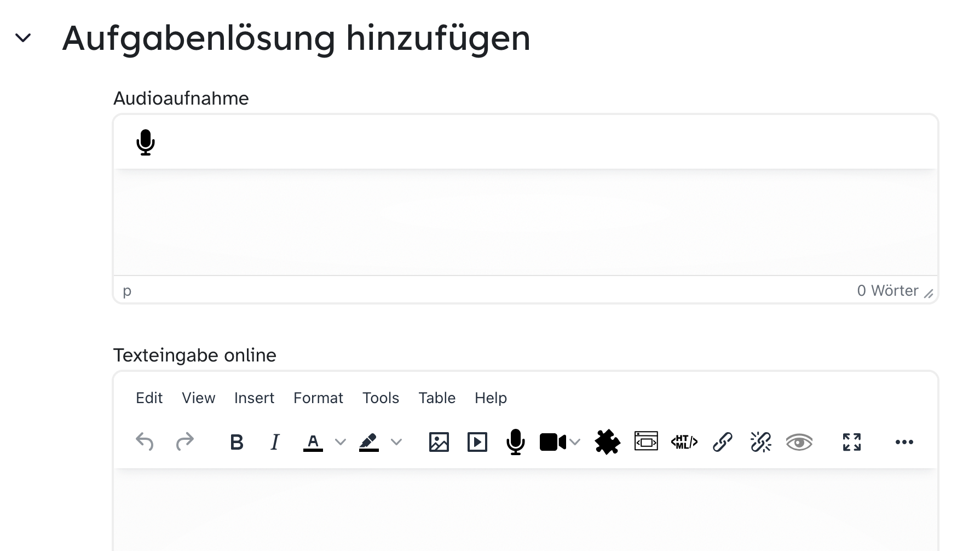
Task: Toggle the accessibility preview eye icon
Action: tap(799, 442)
